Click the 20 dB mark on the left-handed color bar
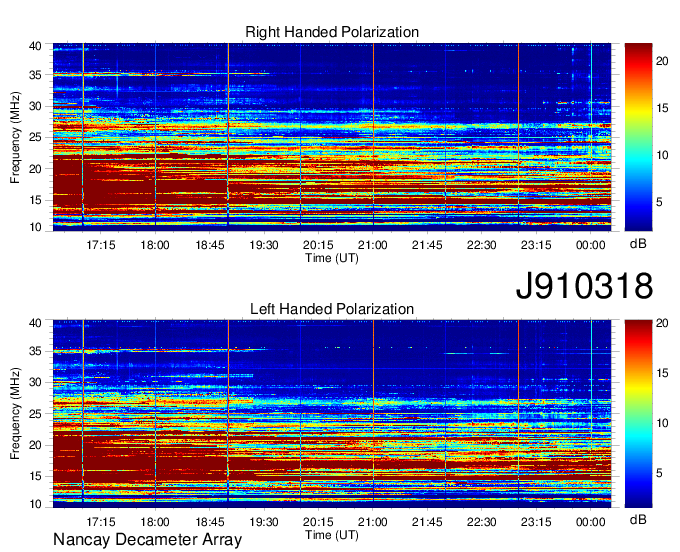680x552 pixels. [x=662, y=323]
